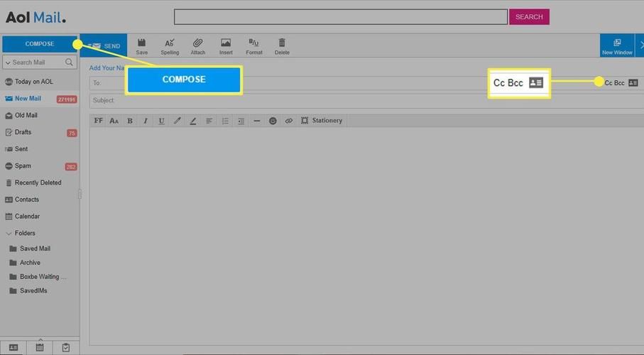Open the font size AA selector
The image size is (644, 355).
pos(114,121)
